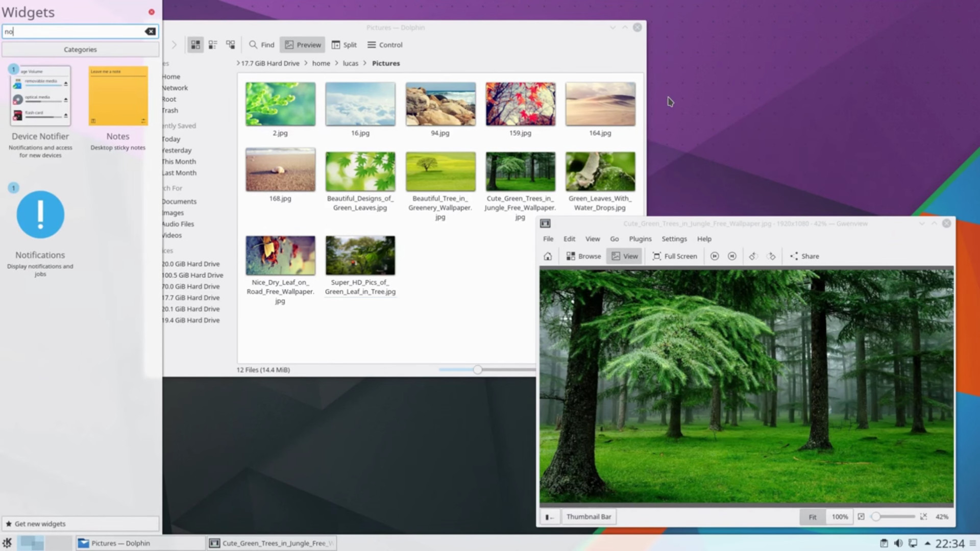Open the File menu in Gwenview
This screenshot has height=551, width=980.
(x=548, y=239)
